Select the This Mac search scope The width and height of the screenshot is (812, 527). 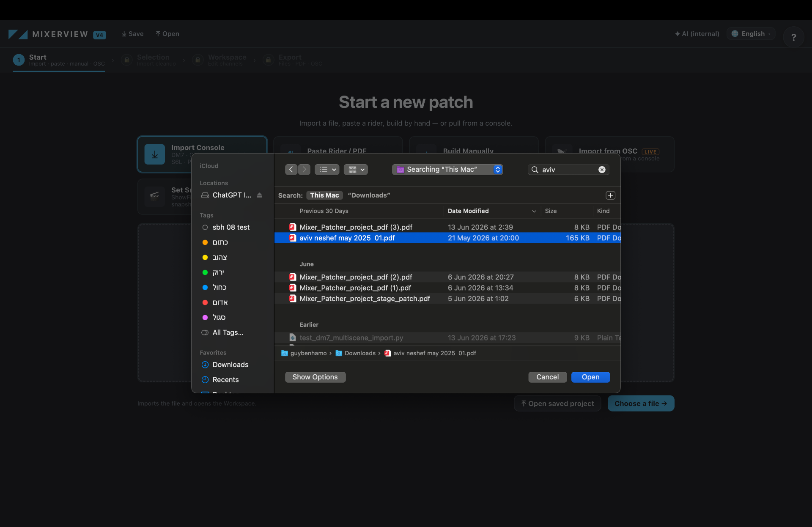pos(324,195)
